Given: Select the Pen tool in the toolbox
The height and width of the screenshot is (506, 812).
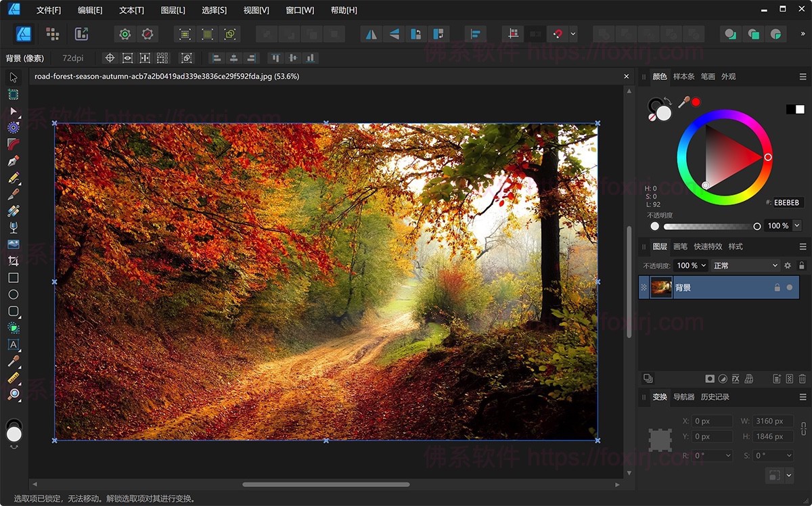Looking at the screenshot, I should [13, 161].
